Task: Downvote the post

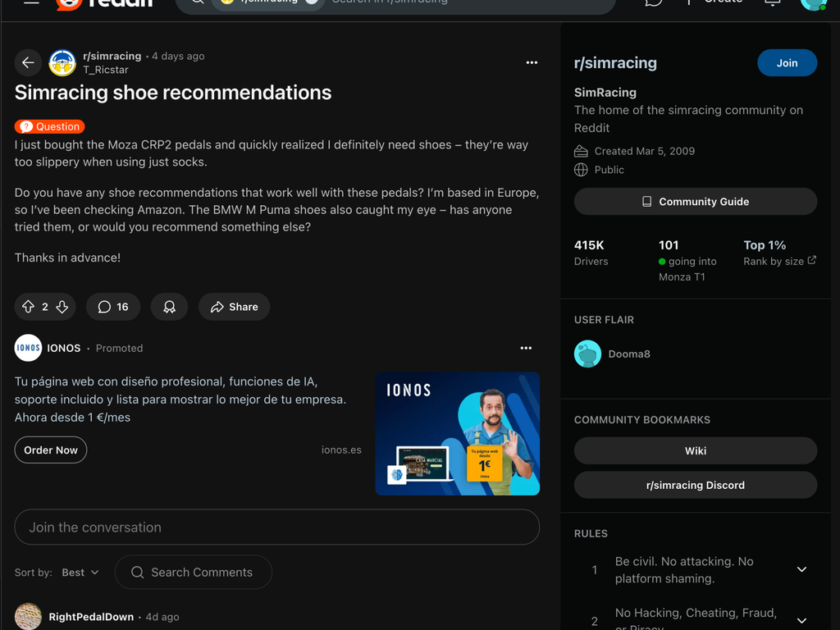Action: point(59,306)
